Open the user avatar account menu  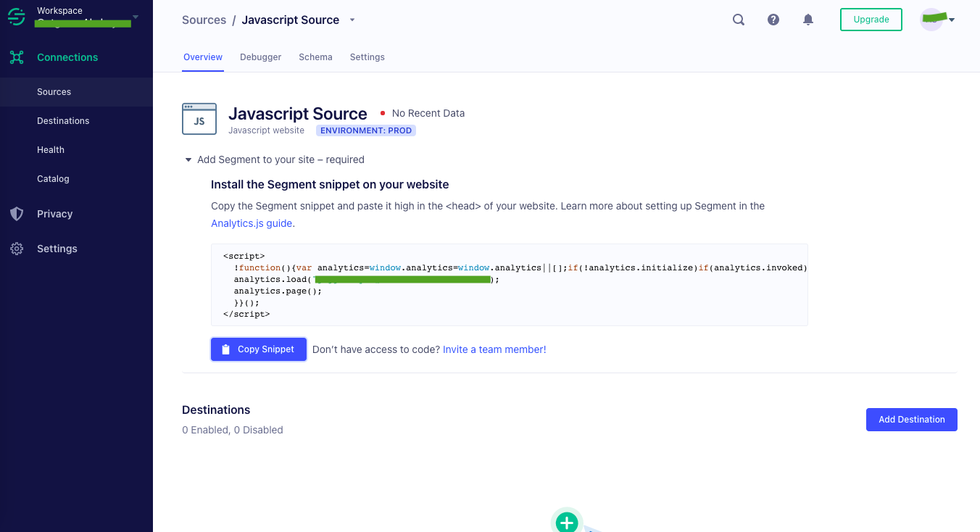[937, 20]
